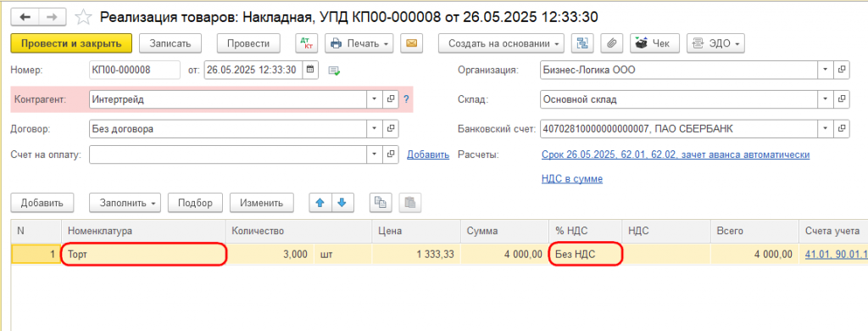
Task: Open Контрагент Интертрейд card icon
Action: pyautogui.click(x=390, y=99)
